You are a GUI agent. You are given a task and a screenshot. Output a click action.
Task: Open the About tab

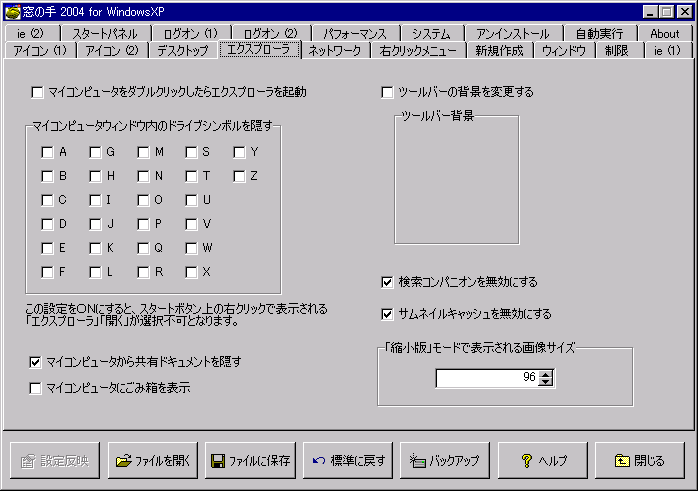665,34
